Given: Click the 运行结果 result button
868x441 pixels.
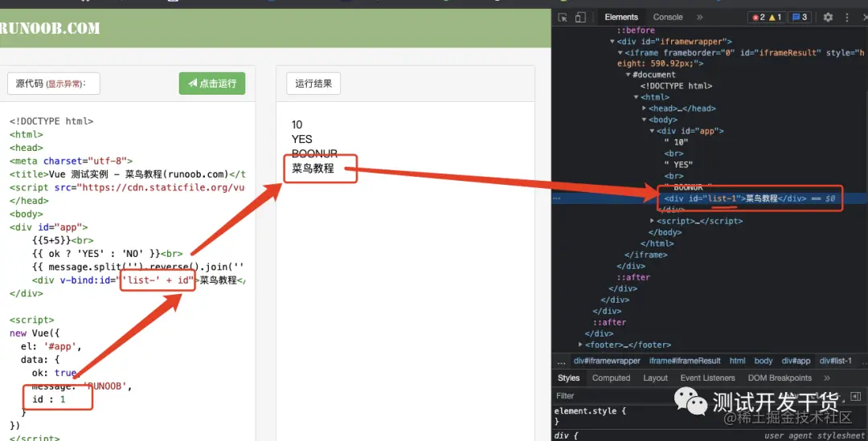Looking at the screenshot, I should tap(313, 84).
